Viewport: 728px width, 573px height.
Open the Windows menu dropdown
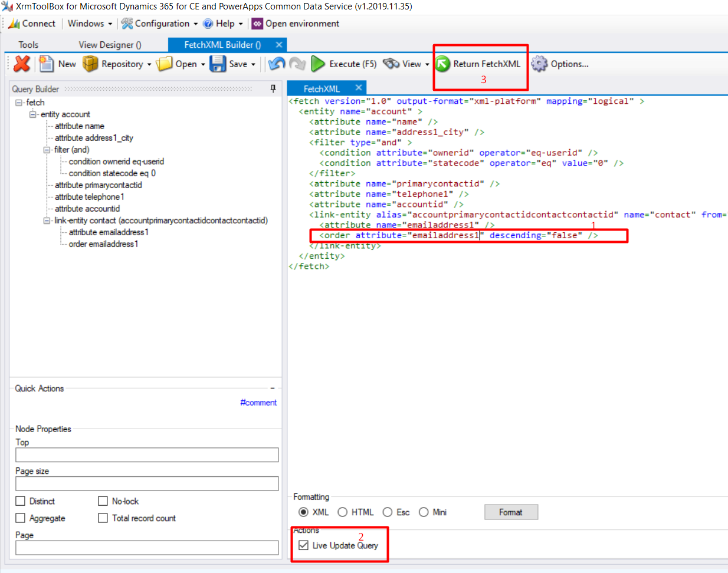90,24
